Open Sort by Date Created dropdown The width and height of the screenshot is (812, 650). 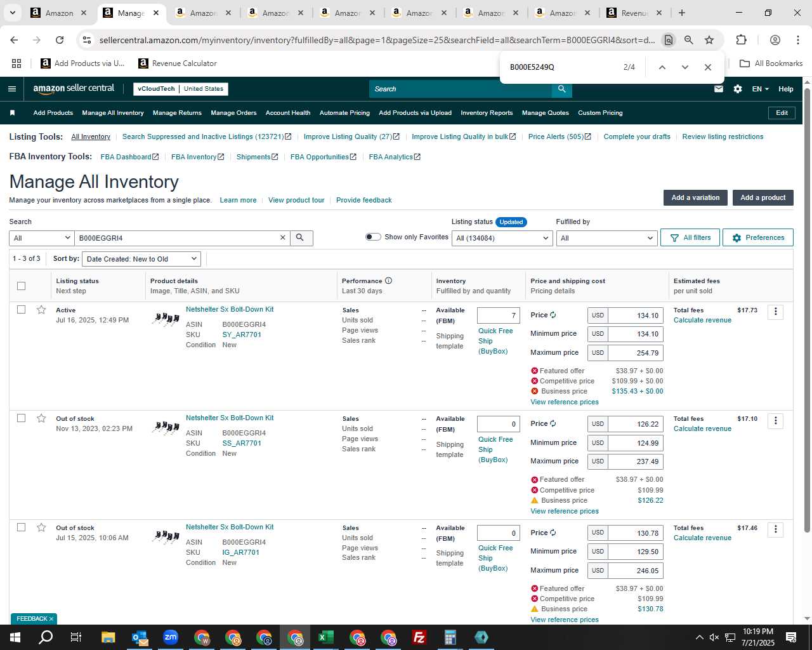pos(142,259)
